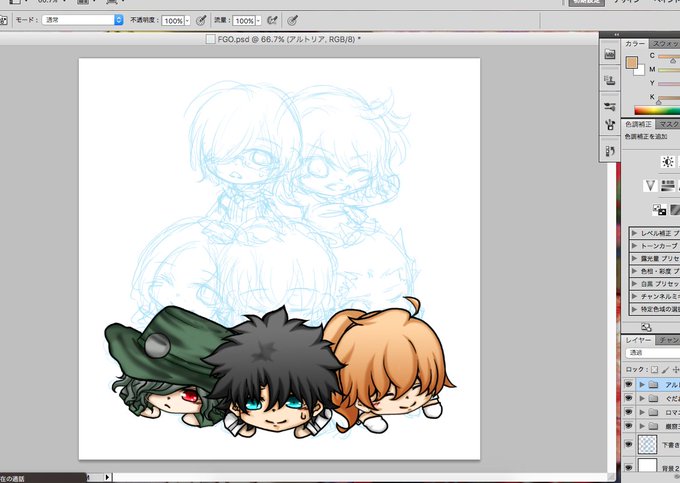Click lock position icon in the ロック row
The height and width of the screenshot is (483, 680).
point(675,370)
